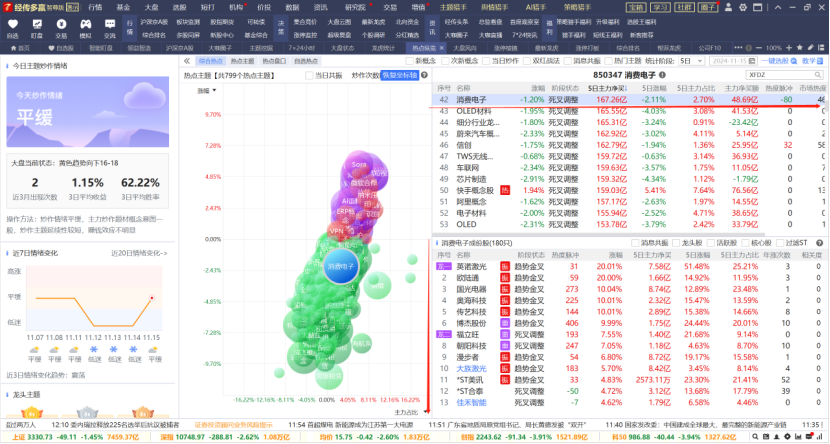The width and height of the screenshot is (830, 444).
Task: Zoom out with the minus icon
Action: [759, 48]
